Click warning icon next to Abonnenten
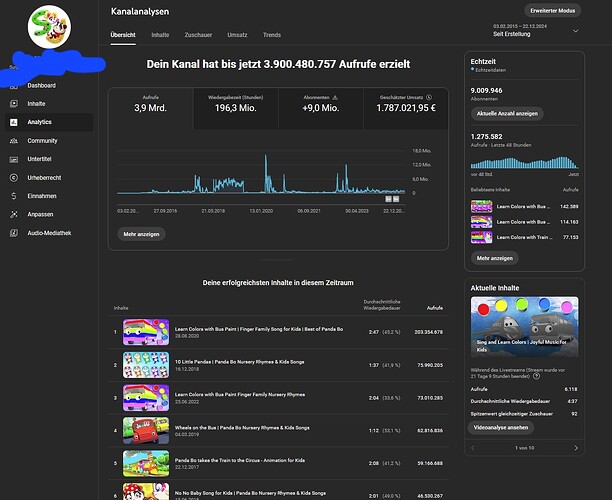Viewport: 612px width, 500px height. 335,98
